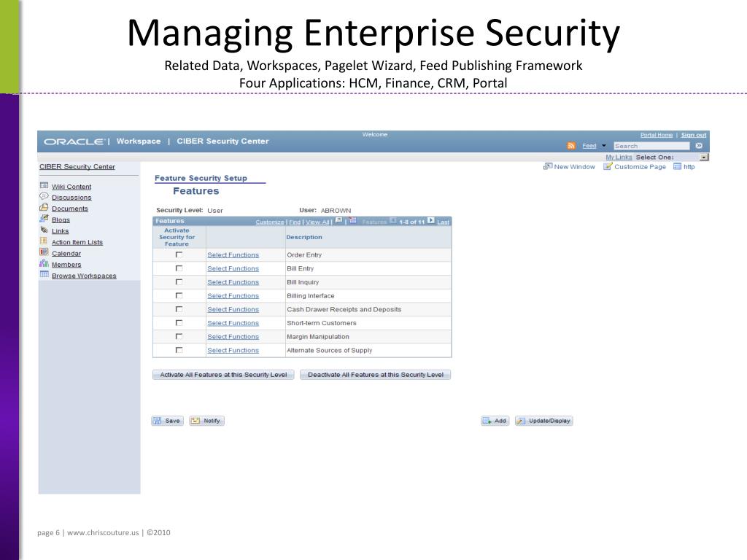Click the Discussions speech bubble icon
Screen dimensions: 747x560
[x=44, y=196]
